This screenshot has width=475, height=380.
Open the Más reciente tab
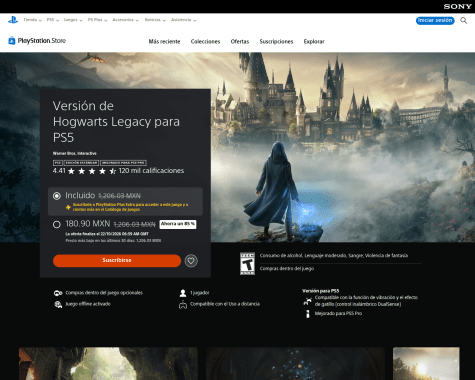click(x=164, y=42)
